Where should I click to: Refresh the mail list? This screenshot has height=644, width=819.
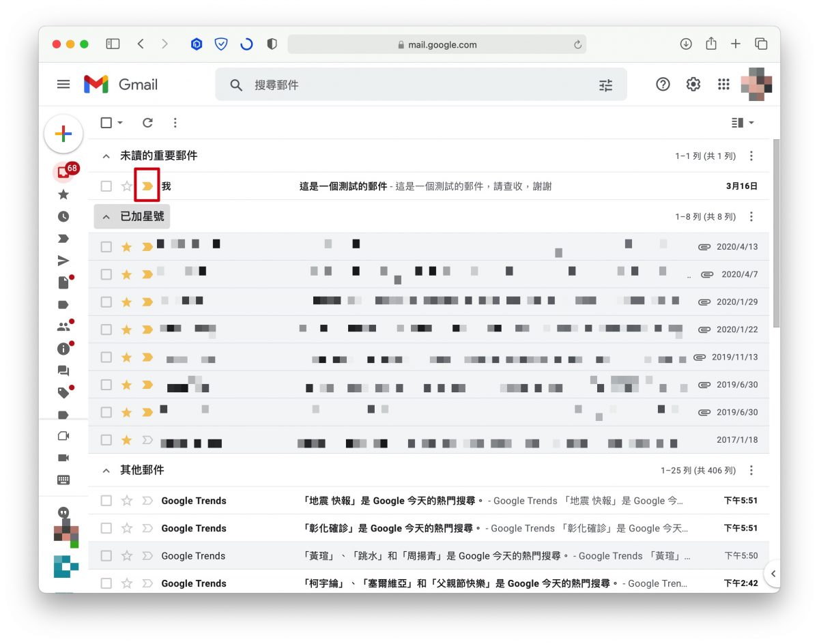coord(147,123)
